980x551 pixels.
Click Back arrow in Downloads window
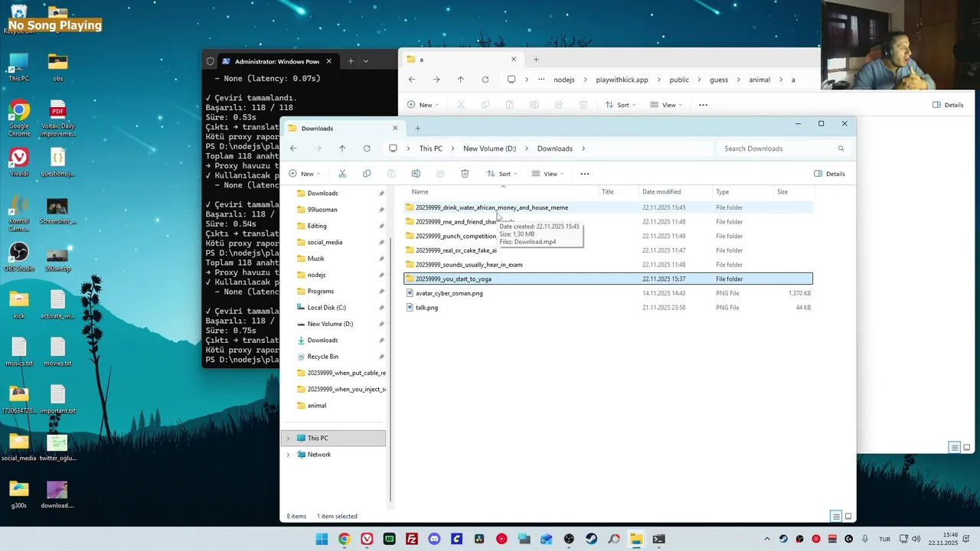(293, 148)
